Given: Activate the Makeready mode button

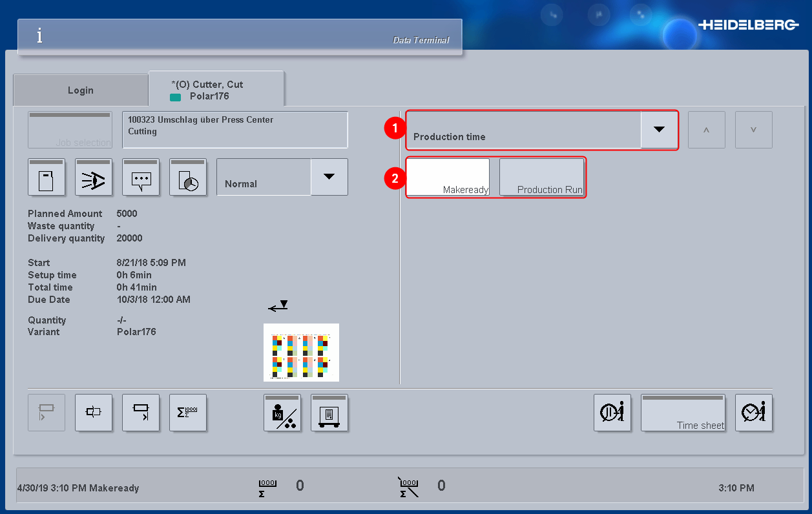Looking at the screenshot, I should point(448,178).
